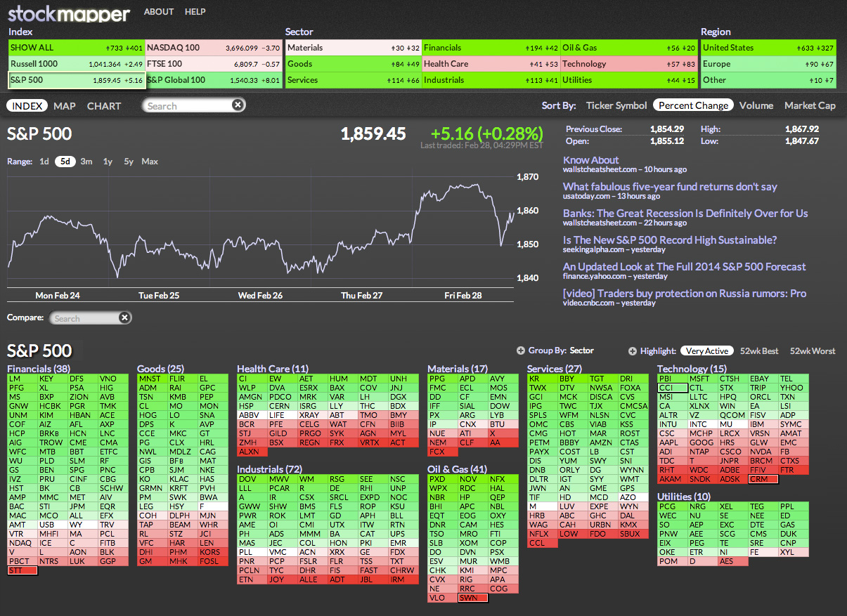Screen dimensions: 847x616
Task: Clear the main search field with its X icon
Action: coord(238,105)
